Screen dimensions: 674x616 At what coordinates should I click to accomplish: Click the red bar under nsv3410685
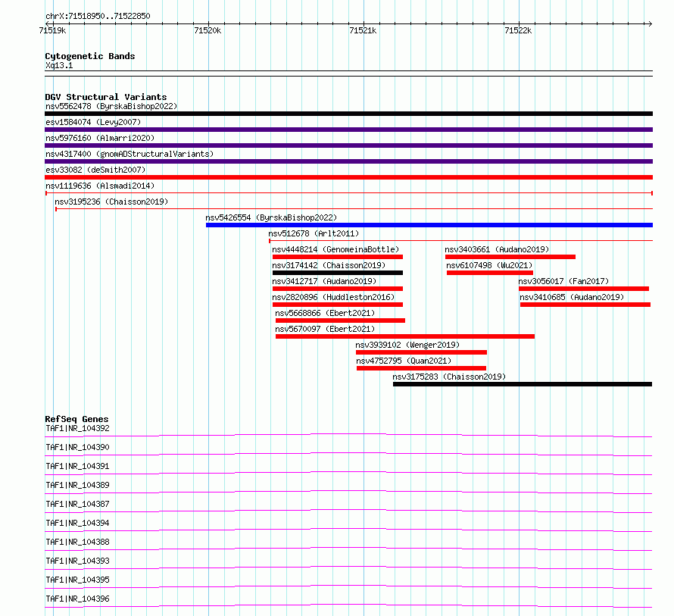(585, 305)
